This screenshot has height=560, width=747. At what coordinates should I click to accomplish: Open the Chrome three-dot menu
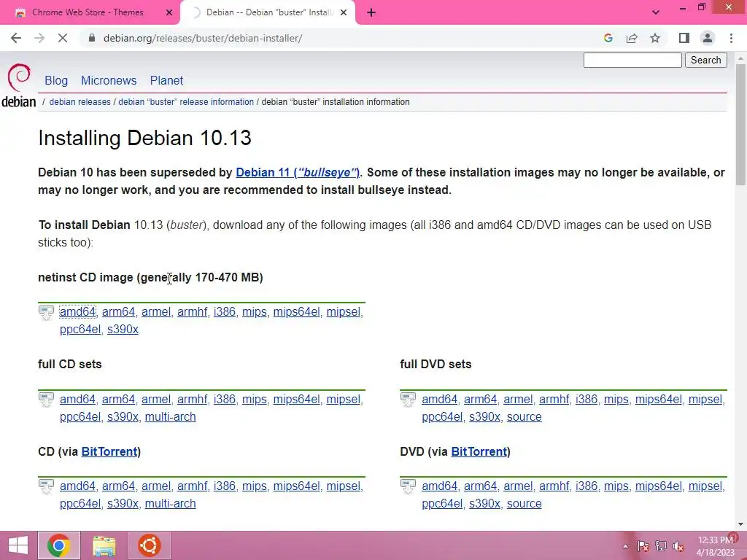coord(731,38)
